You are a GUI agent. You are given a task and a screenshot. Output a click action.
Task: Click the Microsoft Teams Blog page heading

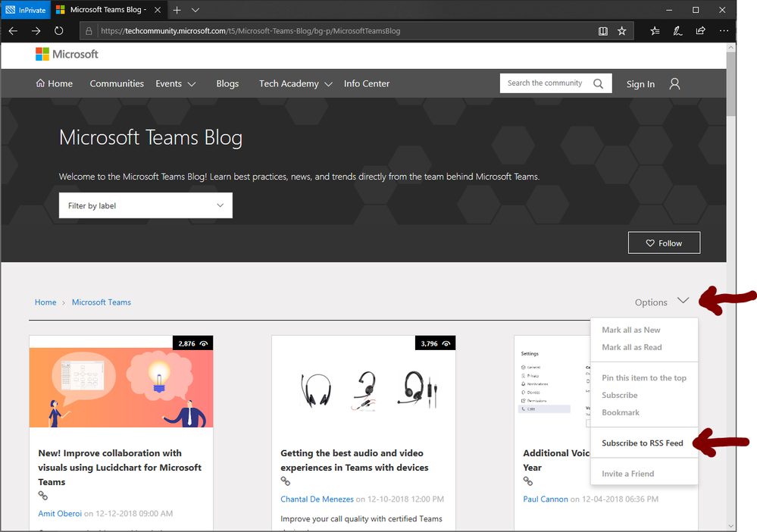[x=151, y=138]
